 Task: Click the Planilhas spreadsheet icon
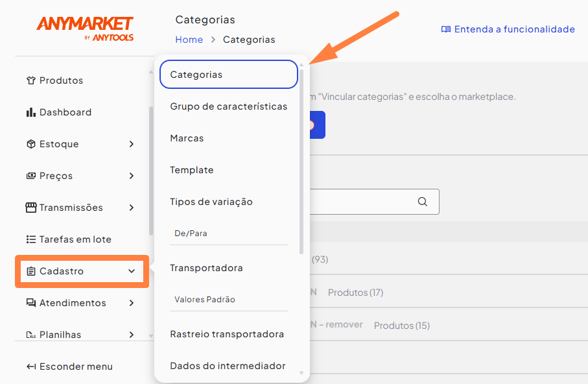(x=30, y=335)
